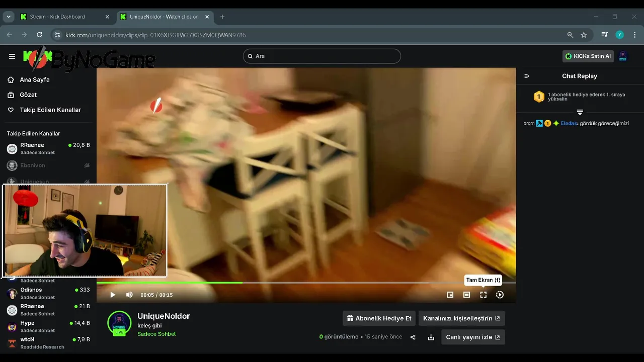Click the 'keleş gibi' clip title
Viewport: 644px width, 362px height.
point(149,326)
